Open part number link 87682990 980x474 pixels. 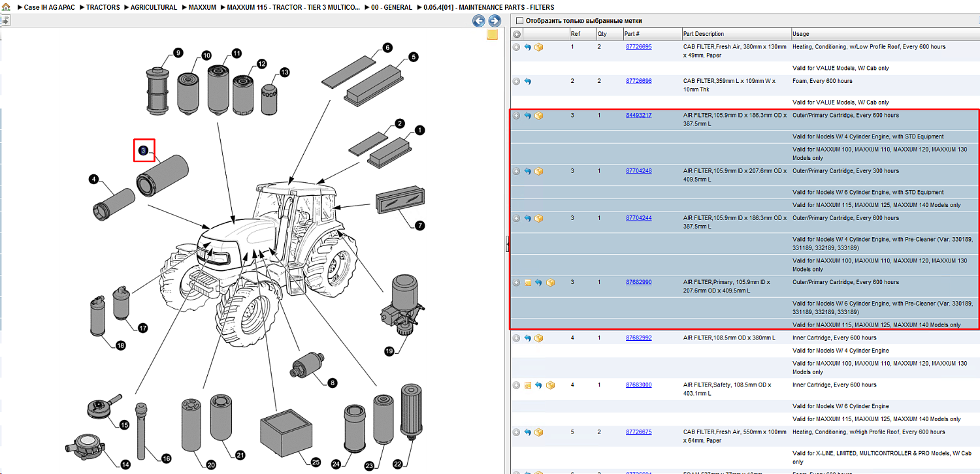[638, 282]
